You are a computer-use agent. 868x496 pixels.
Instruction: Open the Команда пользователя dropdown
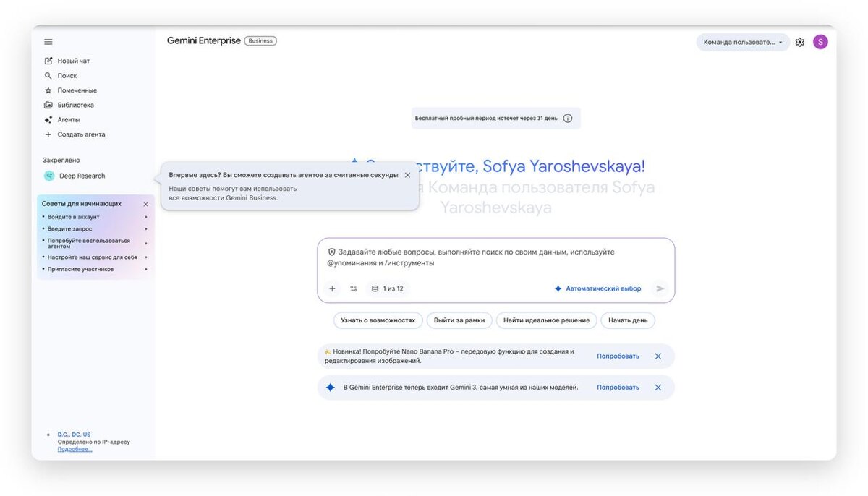click(x=743, y=42)
